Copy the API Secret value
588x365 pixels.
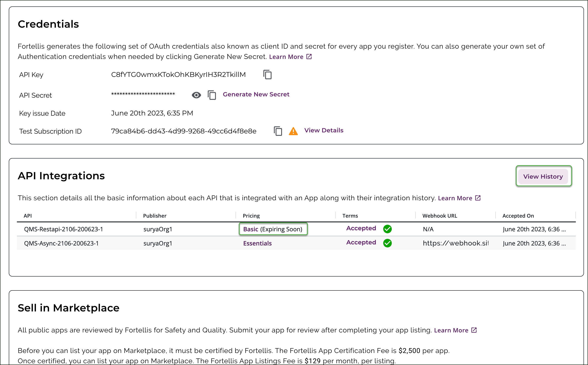point(212,95)
